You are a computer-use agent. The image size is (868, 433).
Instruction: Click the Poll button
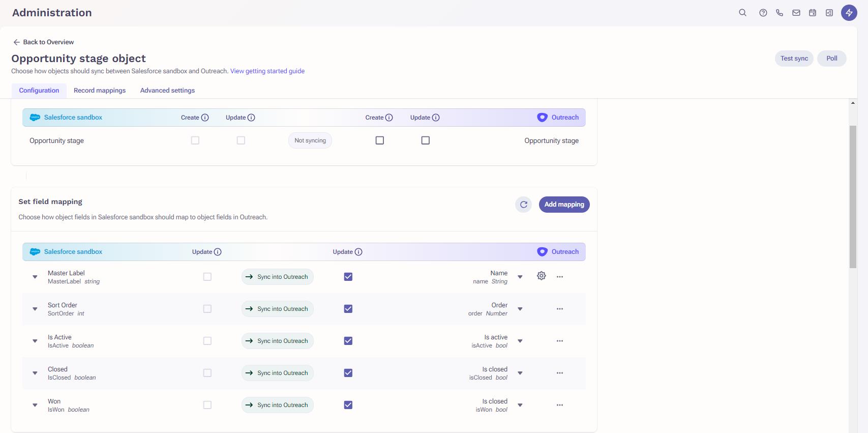(x=831, y=59)
